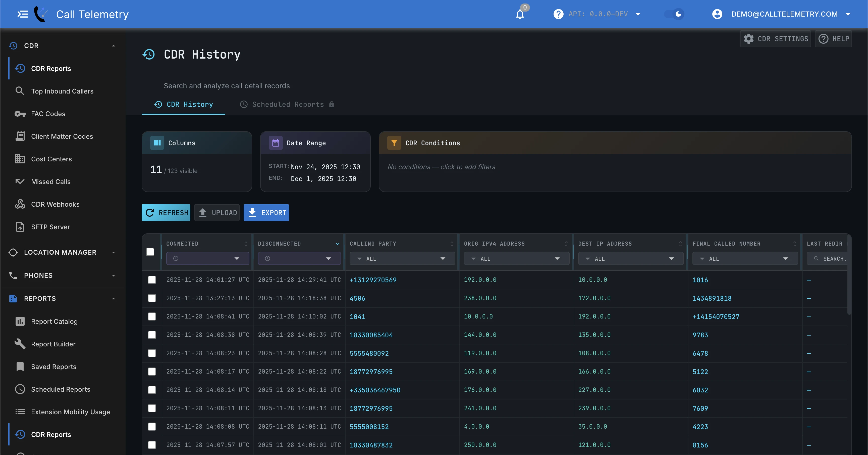Select the row checkbox for caller 18330085404

click(152, 335)
